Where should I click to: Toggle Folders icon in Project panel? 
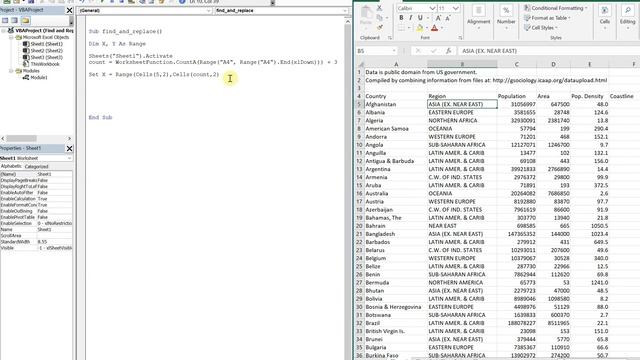25,20
